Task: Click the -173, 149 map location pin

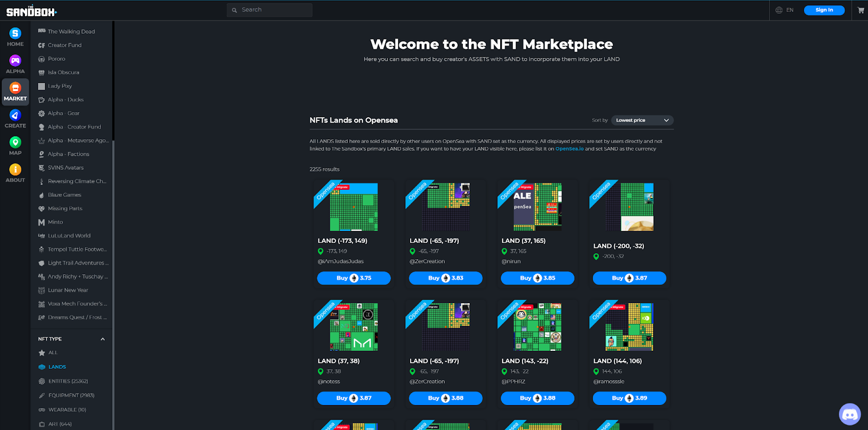Action: [x=321, y=251]
